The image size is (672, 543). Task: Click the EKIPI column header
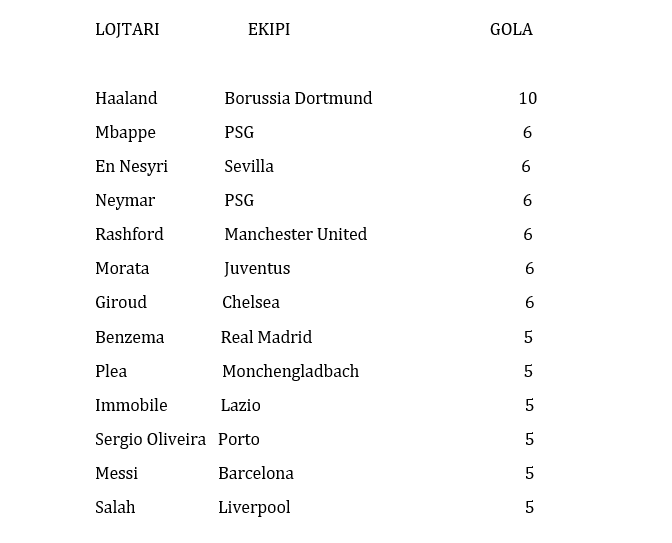pos(269,29)
